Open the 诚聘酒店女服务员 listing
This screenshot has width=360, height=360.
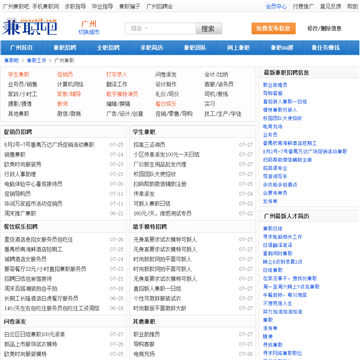point(25,259)
